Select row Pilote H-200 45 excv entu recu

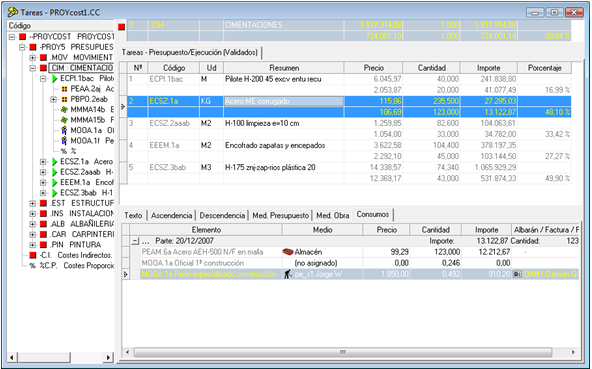click(x=349, y=85)
